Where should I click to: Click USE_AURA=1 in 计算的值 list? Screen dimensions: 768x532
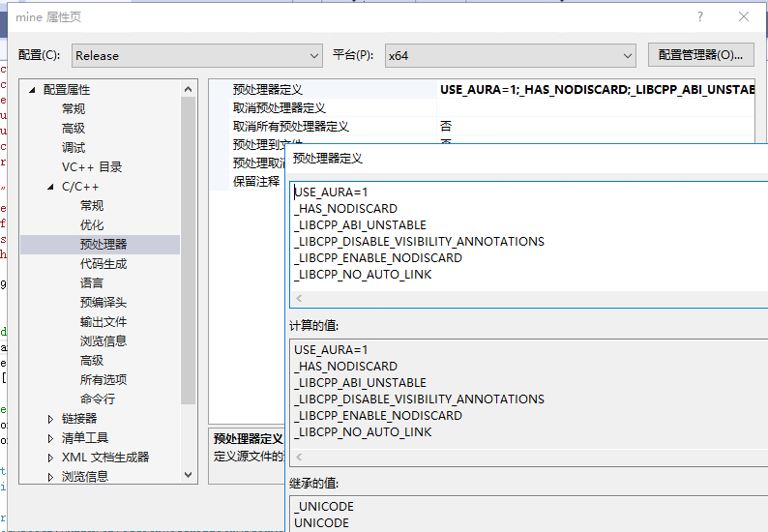coord(331,350)
